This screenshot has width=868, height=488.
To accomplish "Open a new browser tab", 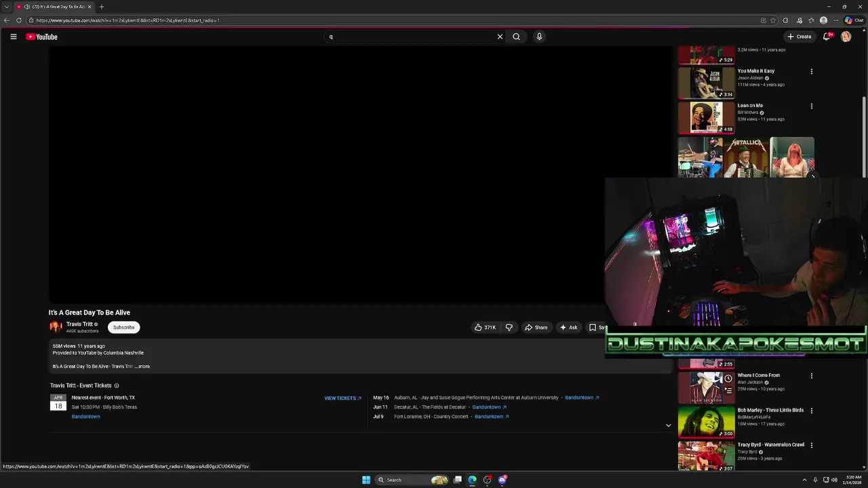I will click(101, 7).
